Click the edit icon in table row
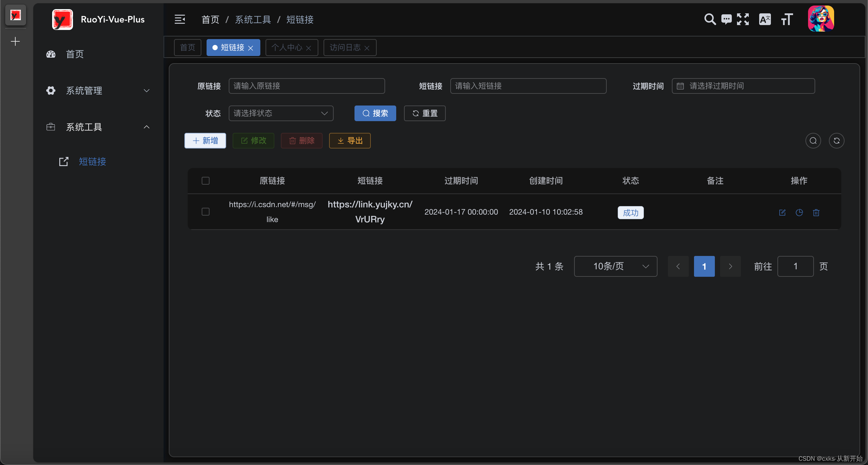The width and height of the screenshot is (868, 465). (782, 212)
